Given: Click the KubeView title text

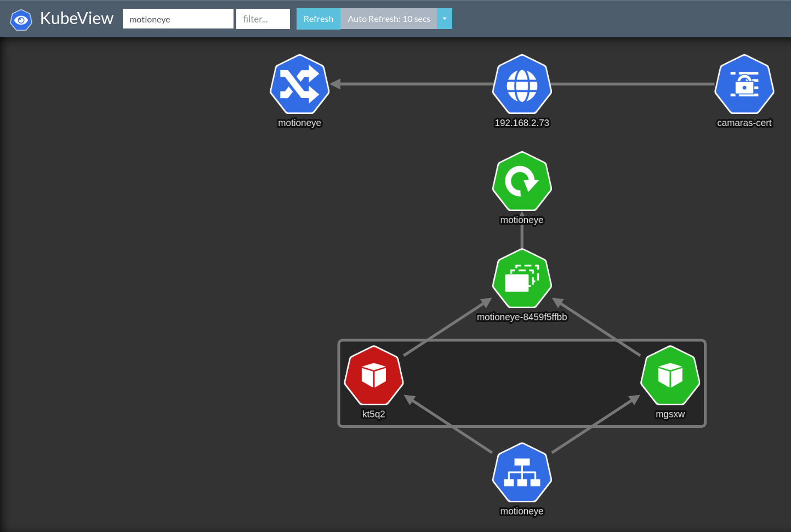Looking at the screenshot, I should (77, 19).
